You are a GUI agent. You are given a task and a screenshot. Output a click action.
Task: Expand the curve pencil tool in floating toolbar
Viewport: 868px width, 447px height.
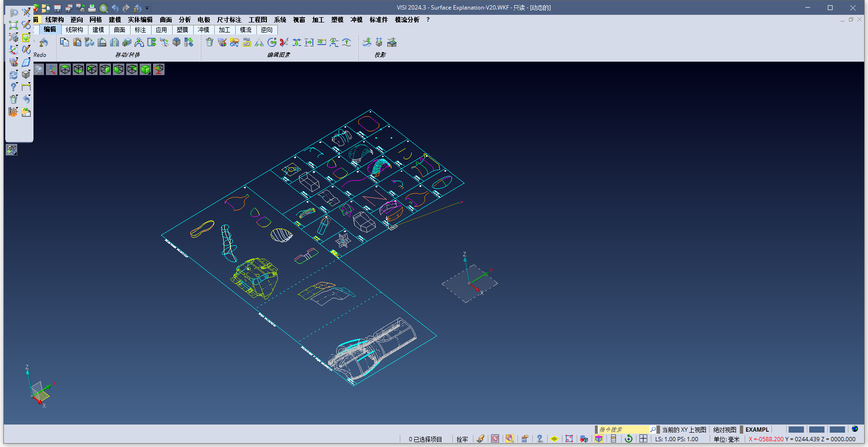[x=26, y=50]
